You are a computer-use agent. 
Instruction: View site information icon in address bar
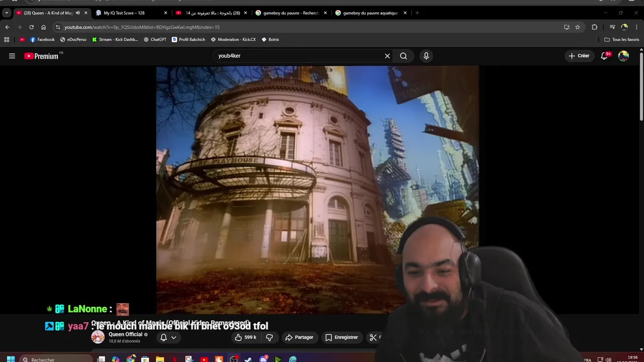coord(58,27)
